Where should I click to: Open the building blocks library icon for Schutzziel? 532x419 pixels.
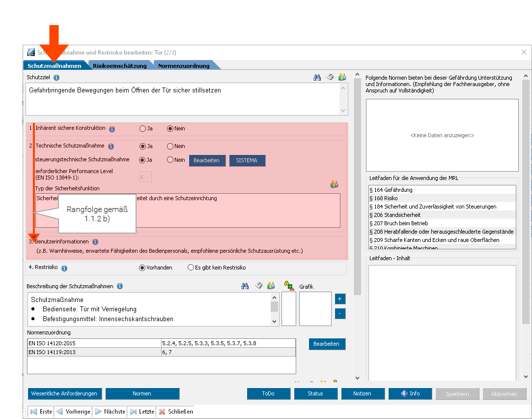tap(342, 77)
